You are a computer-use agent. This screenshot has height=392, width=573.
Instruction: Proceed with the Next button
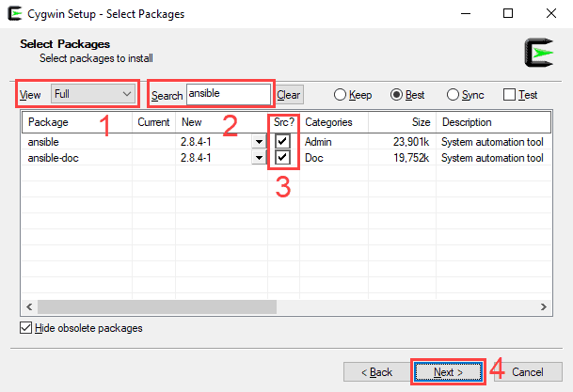(449, 372)
